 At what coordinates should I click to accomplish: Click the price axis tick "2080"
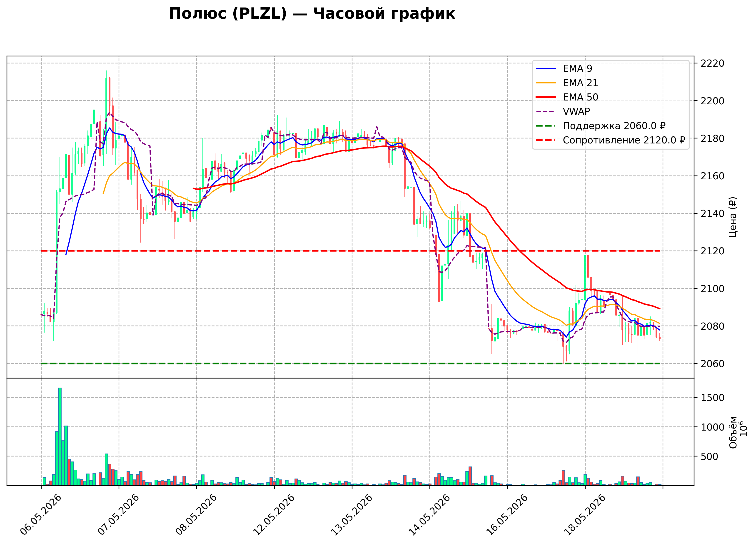point(712,326)
